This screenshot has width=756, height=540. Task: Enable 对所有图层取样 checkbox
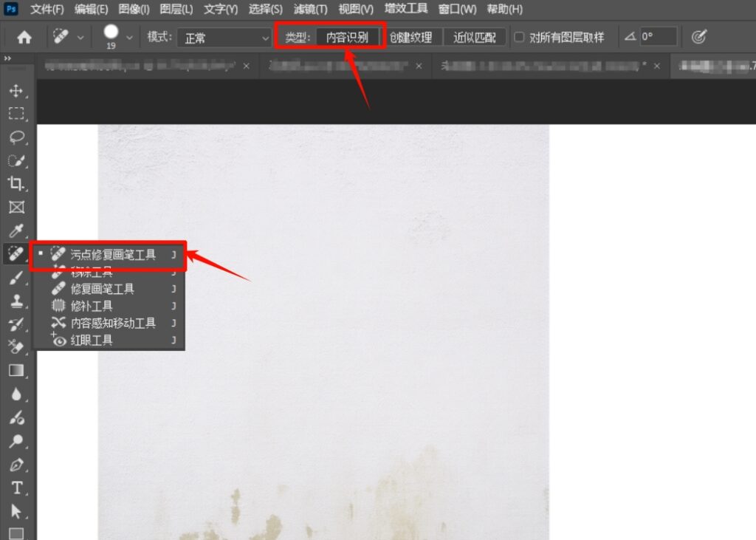coord(520,35)
